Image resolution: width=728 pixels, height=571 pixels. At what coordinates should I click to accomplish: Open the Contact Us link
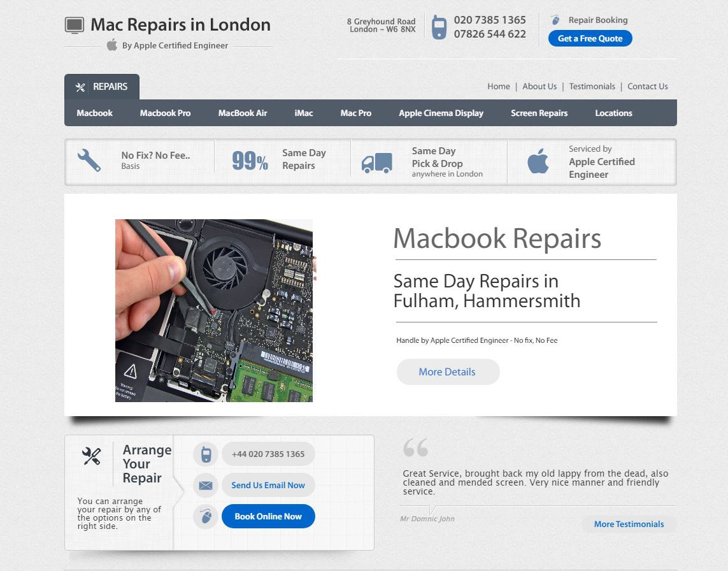click(x=648, y=87)
